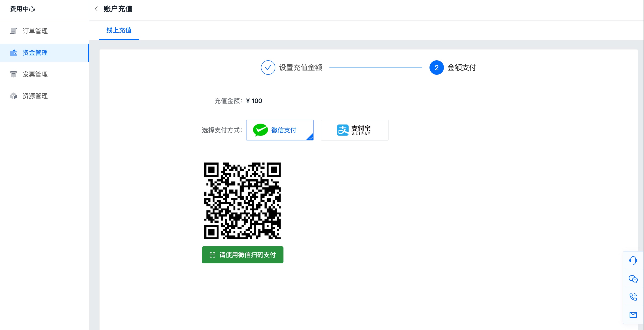Screen dimensions: 644x330
Task: Select 支付宝 ALIPAY as payment method
Action: tap(354, 130)
